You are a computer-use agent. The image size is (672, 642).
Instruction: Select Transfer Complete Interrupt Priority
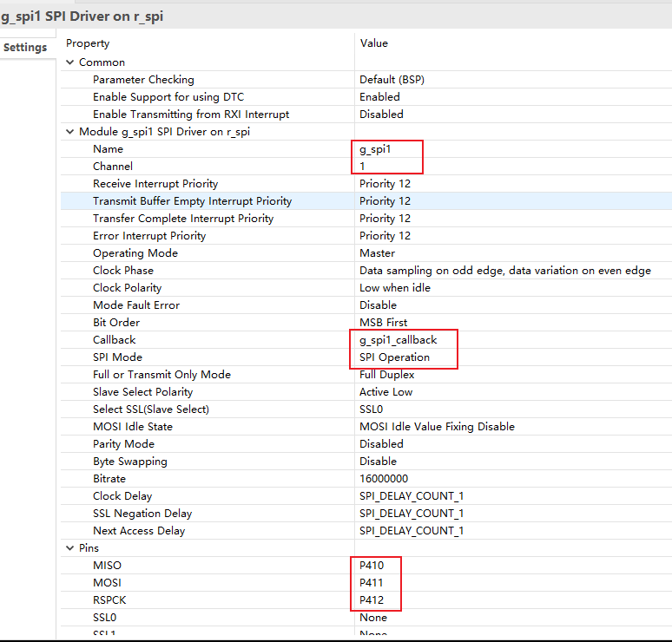point(183,219)
